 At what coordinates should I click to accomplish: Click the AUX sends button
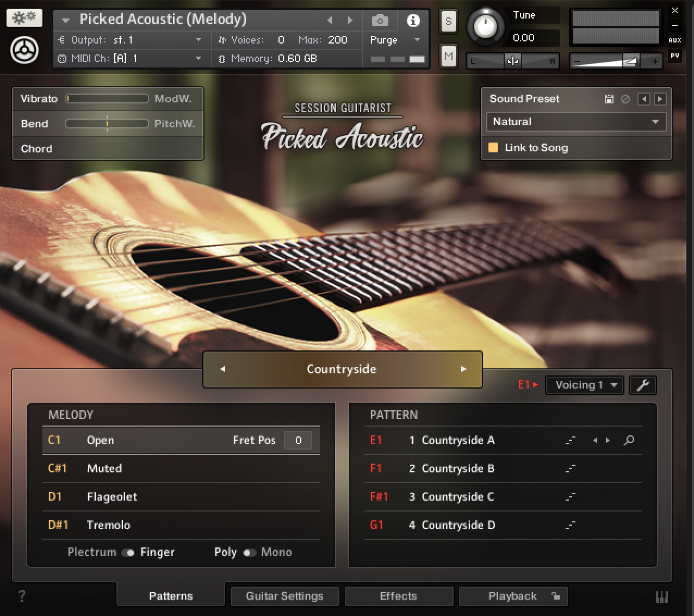coord(675,40)
